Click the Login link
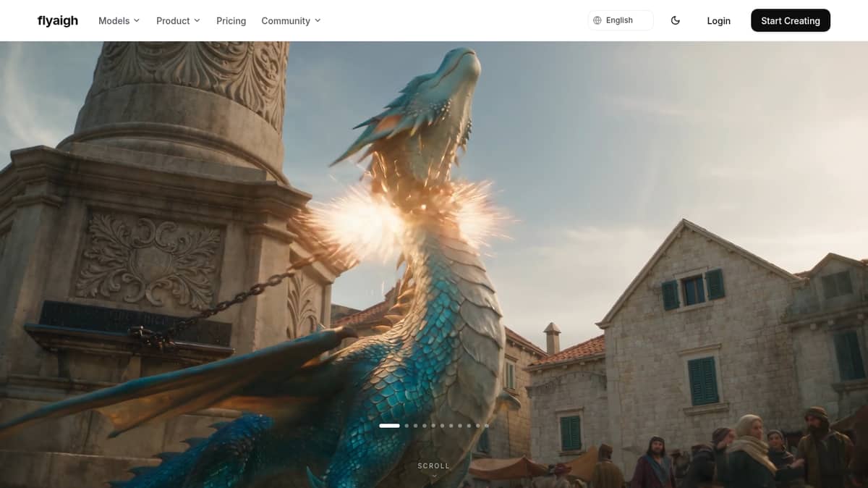 pyautogui.click(x=718, y=20)
